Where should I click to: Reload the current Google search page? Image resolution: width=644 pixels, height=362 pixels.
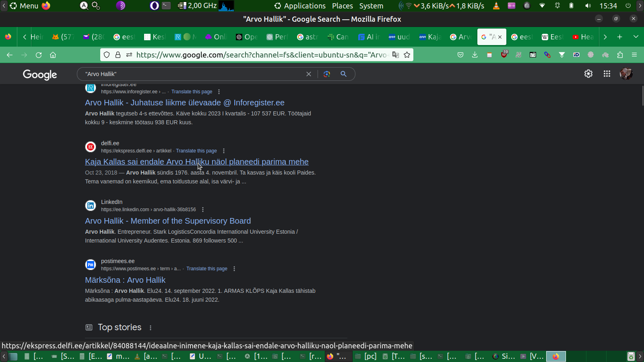tap(39, 55)
